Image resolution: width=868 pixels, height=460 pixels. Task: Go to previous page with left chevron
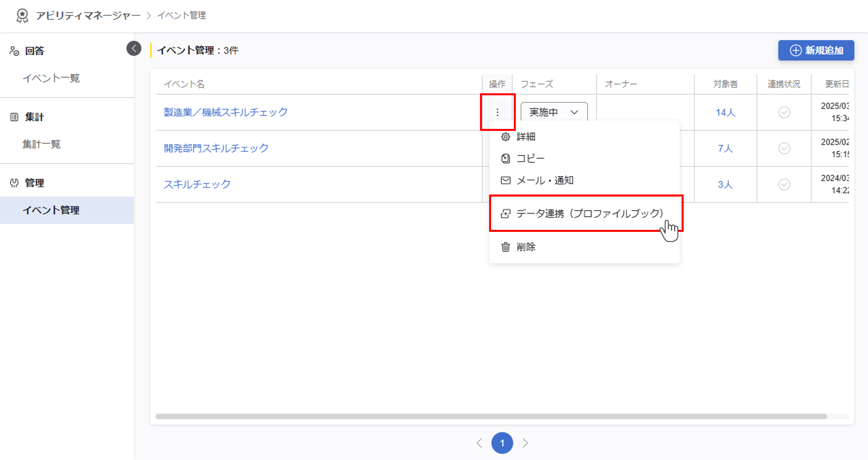479,443
